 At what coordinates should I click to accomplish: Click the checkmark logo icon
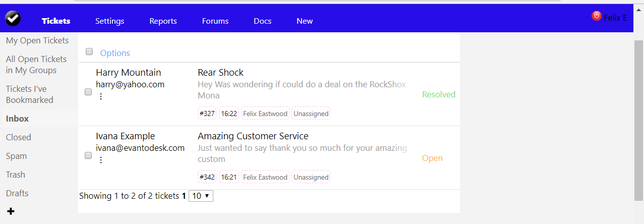coord(13,19)
